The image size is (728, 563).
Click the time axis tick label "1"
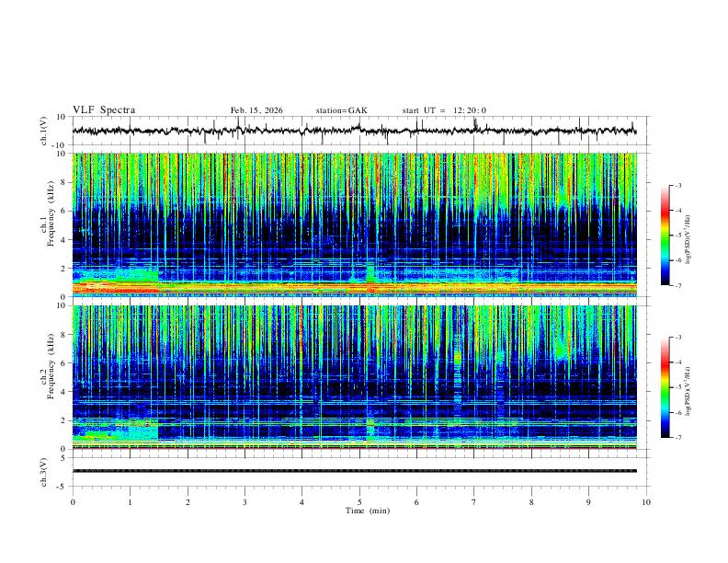[x=130, y=502]
